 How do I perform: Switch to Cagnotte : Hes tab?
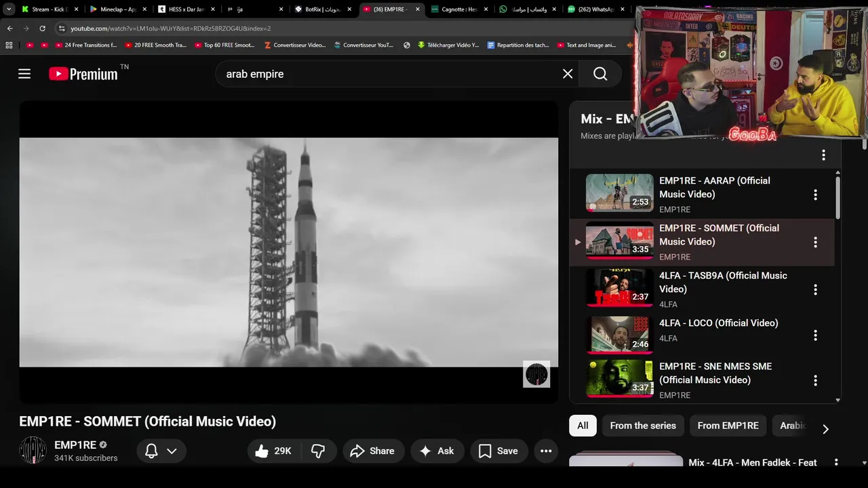coord(460,9)
